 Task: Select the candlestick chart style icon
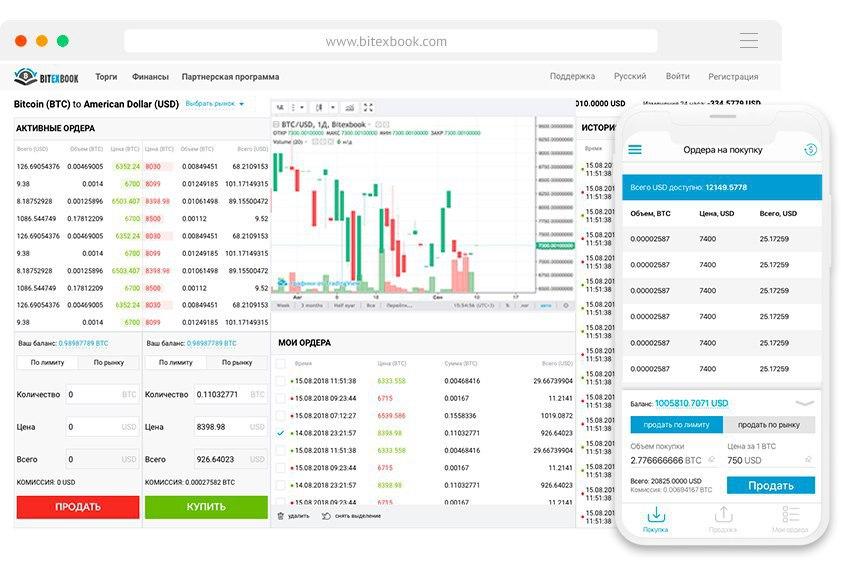tap(319, 107)
